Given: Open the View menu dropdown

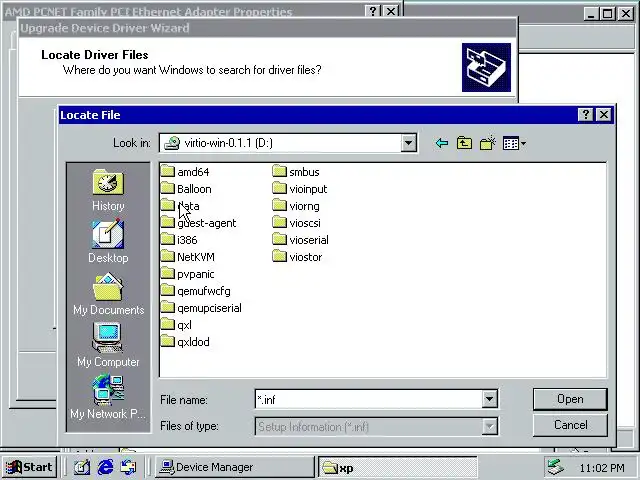Looking at the screenshot, I should [x=514, y=143].
